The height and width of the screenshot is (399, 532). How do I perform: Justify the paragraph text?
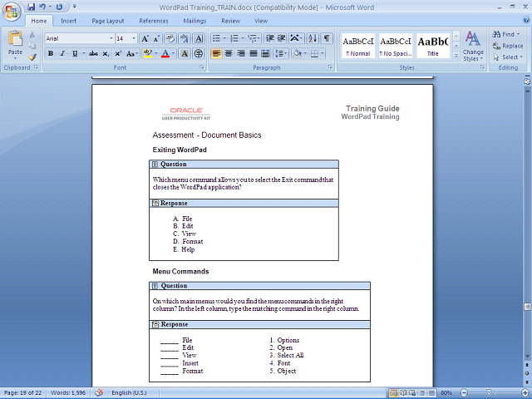coord(254,53)
